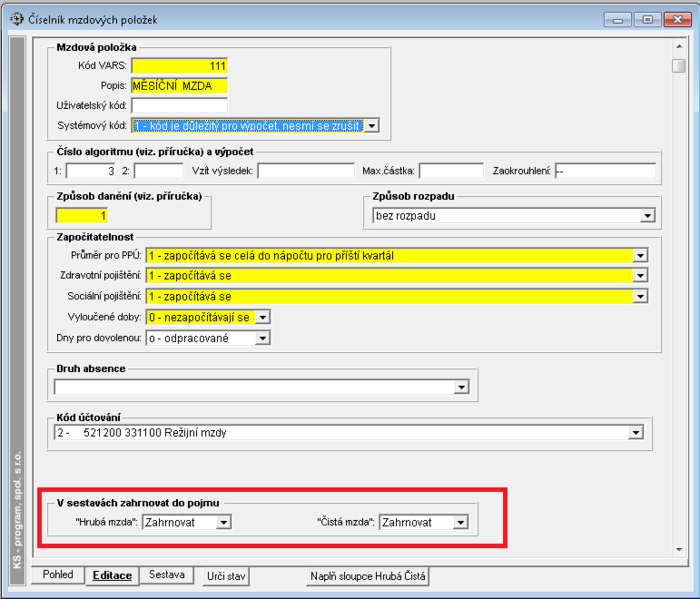700x599 pixels.
Task: Focus the empty Uživatelský kód field
Action: (x=179, y=106)
